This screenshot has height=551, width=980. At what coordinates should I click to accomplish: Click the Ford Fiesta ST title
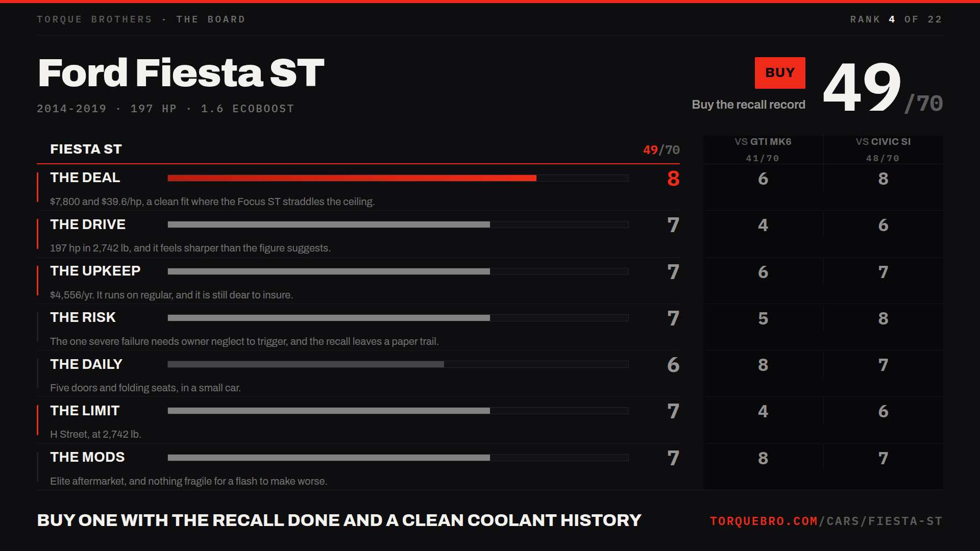coord(181,72)
